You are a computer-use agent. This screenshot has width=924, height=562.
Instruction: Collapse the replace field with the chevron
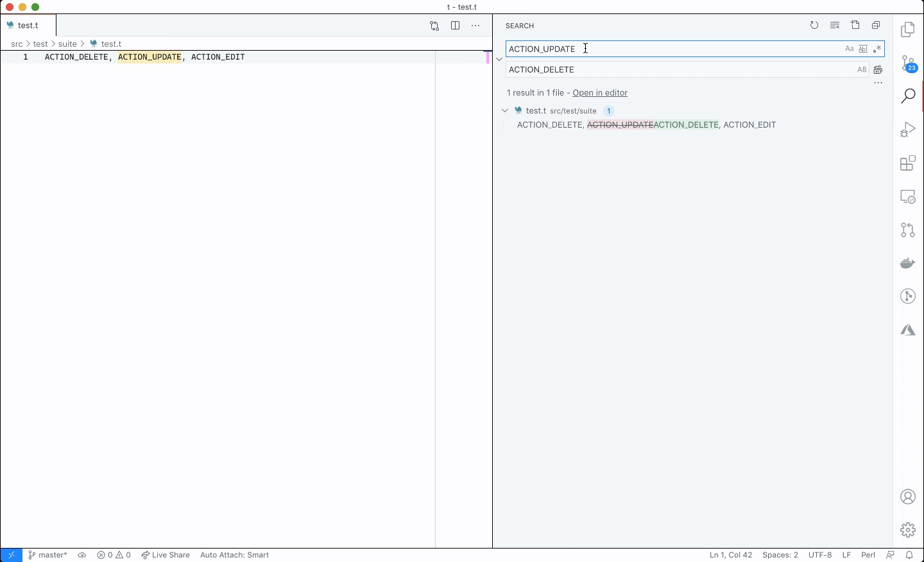point(499,58)
